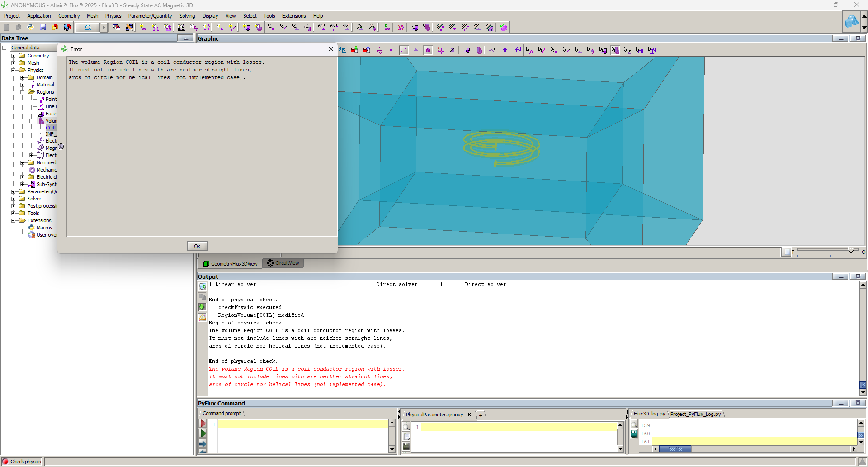Viewport: 868px width, 467px height.
Task: Expand the Solver tree node
Action: (x=14, y=199)
